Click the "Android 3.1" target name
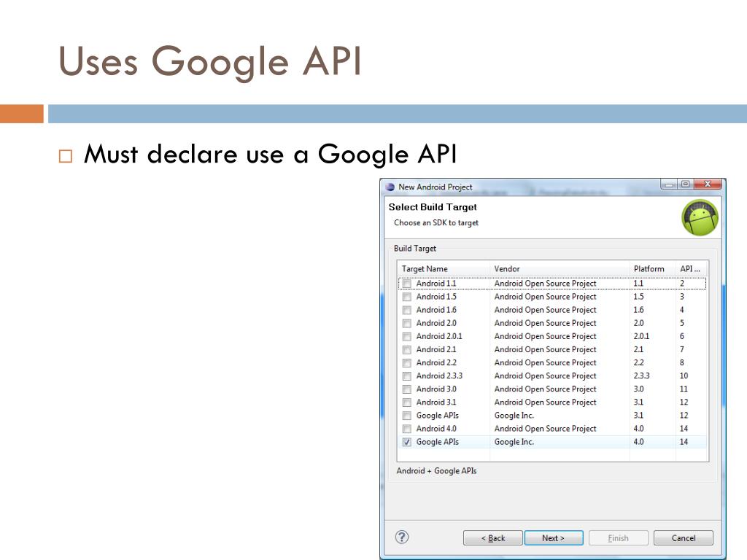The width and height of the screenshot is (747, 560). [436, 402]
